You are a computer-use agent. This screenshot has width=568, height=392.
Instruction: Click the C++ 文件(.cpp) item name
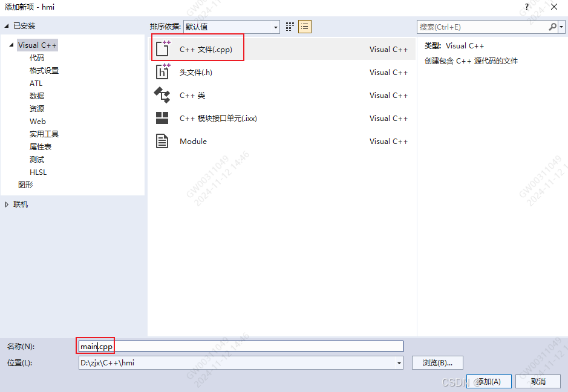(206, 49)
